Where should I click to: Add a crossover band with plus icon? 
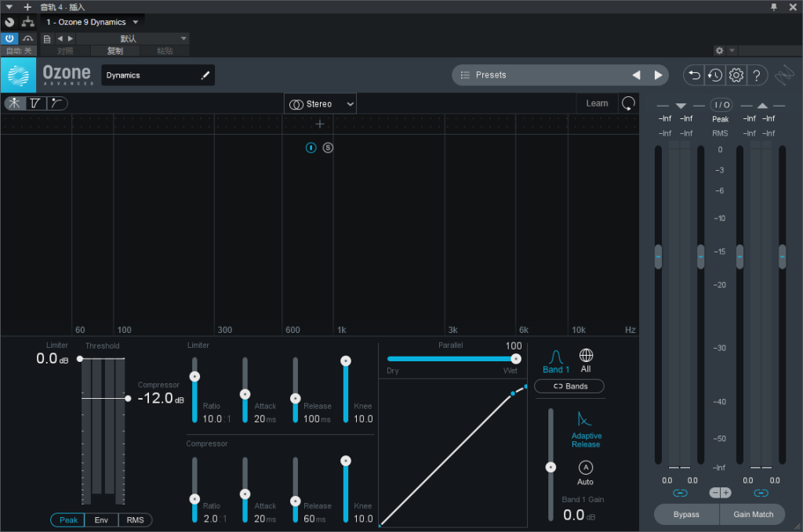click(320, 124)
